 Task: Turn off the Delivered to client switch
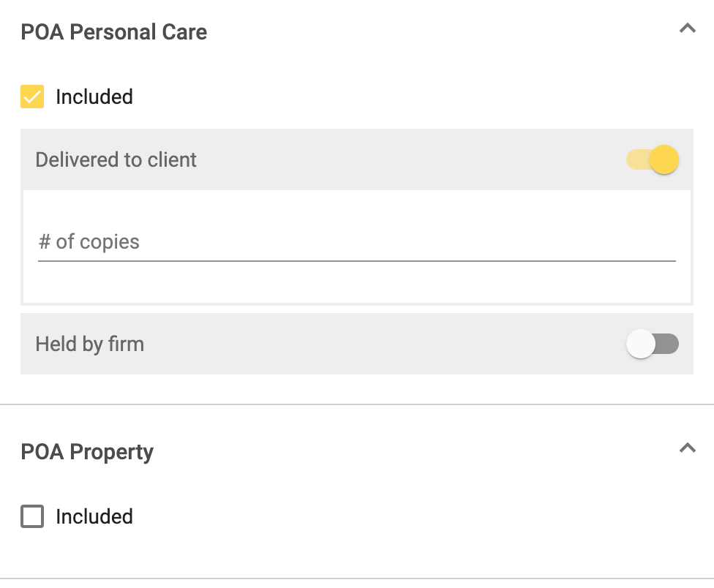[x=653, y=159]
